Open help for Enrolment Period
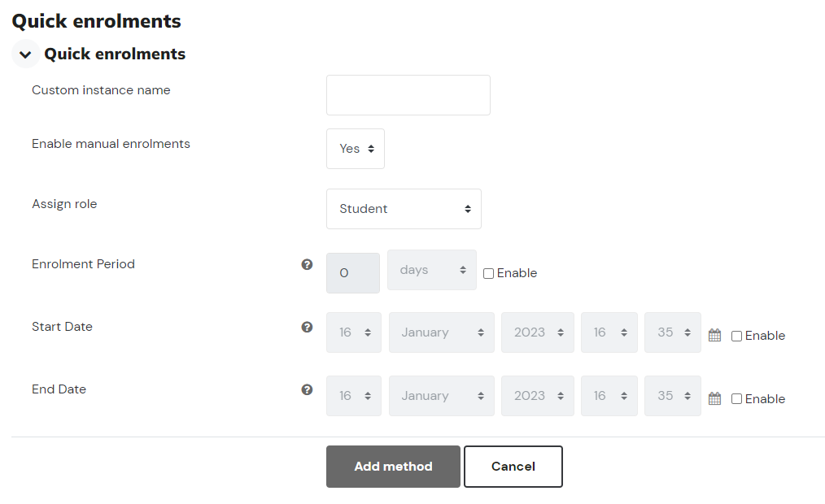 (307, 264)
